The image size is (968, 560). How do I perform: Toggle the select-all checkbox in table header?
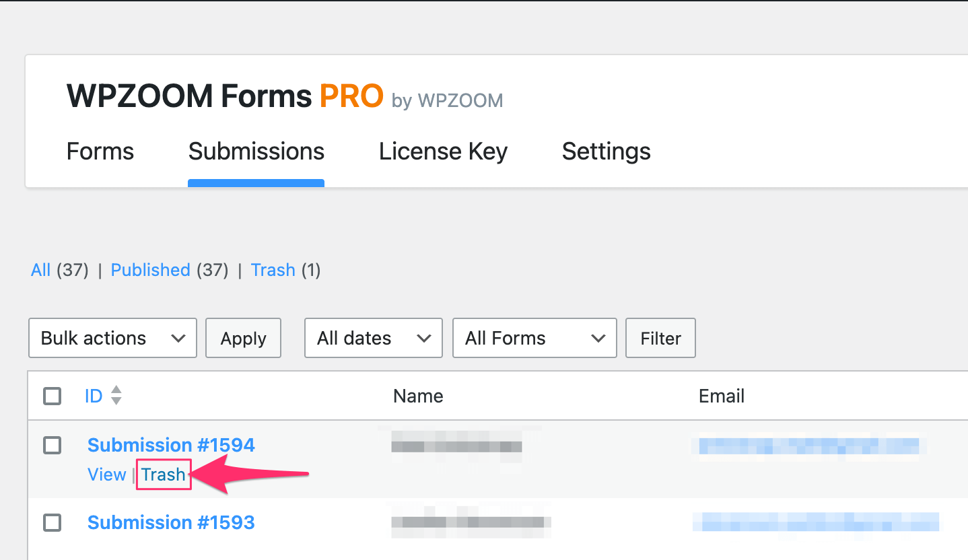pyautogui.click(x=52, y=396)
